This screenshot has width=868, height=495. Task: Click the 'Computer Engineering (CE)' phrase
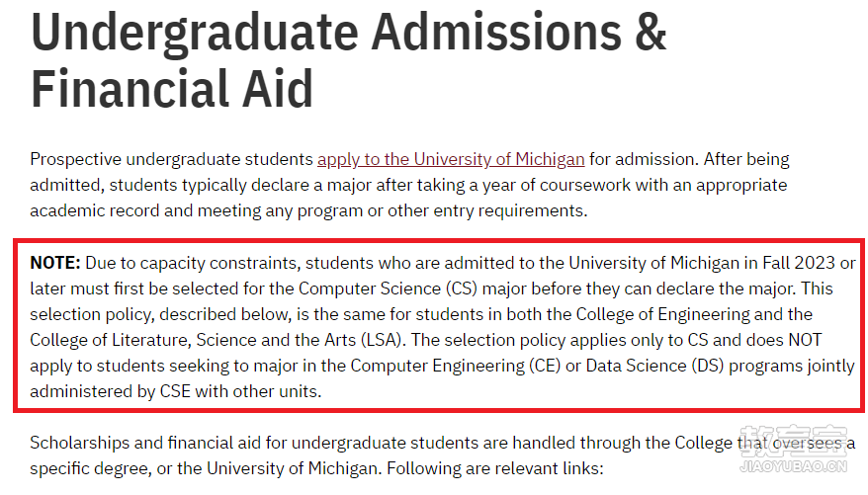pyautogui.click(x=456, y=366)
